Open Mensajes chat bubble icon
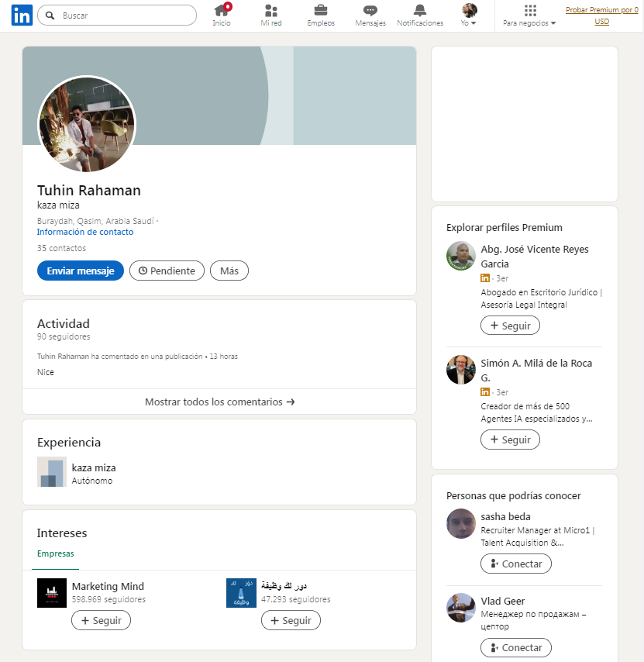 point(370,10)
